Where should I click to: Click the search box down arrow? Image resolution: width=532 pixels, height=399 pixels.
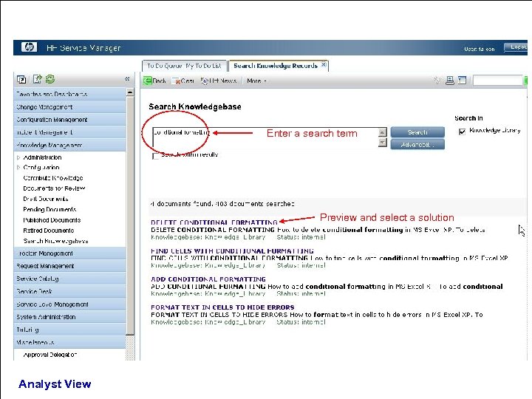(383, 142)
